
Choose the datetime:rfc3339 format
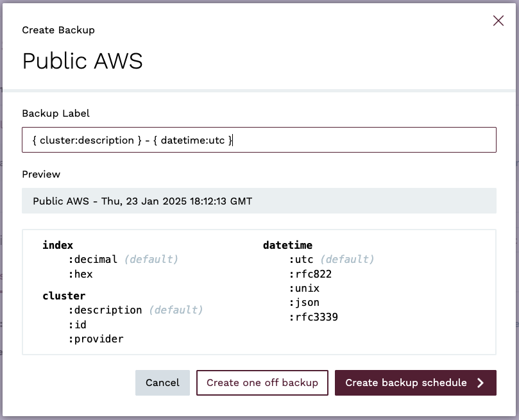pyautogui.click(x=312, y=317)
